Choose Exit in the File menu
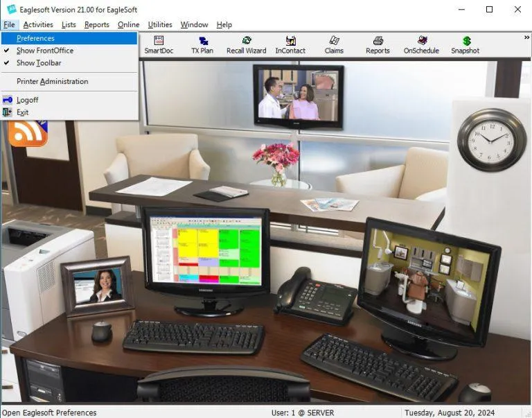 [69, 112]
